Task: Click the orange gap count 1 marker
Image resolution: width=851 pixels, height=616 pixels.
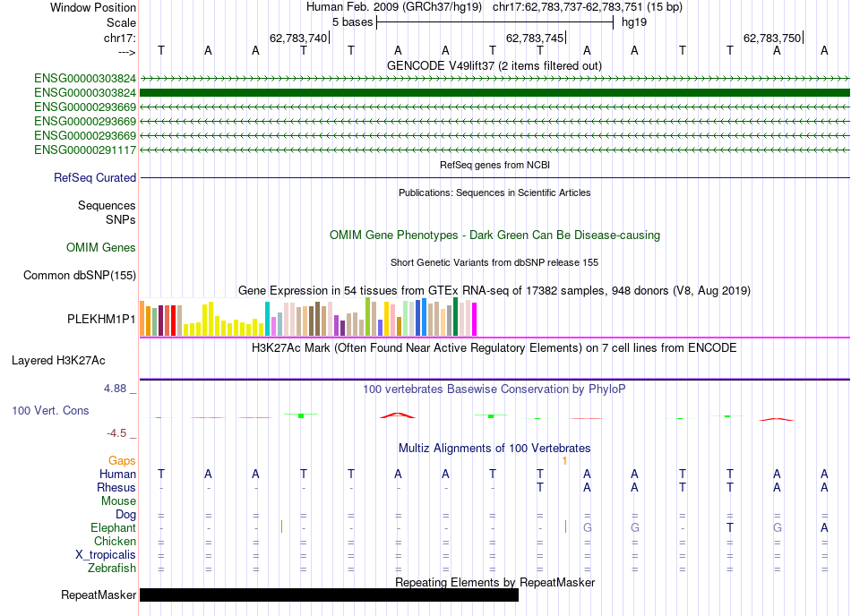Action: (564, 461)
